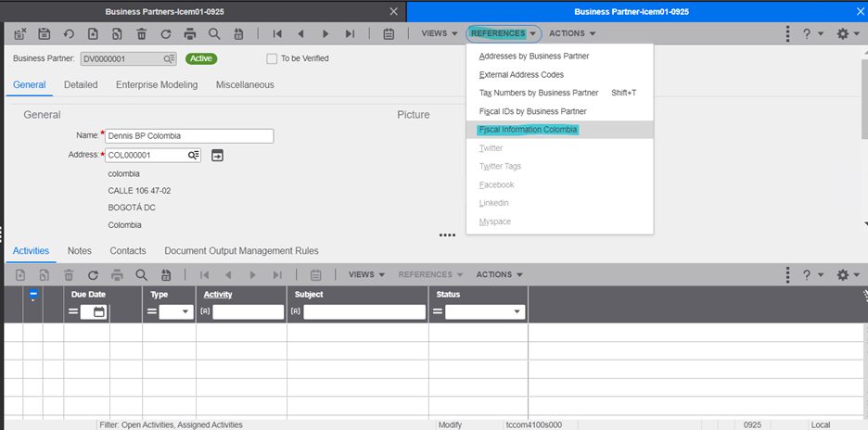Select Fiscal Information Colombia menu item

(x=529, y=130)
